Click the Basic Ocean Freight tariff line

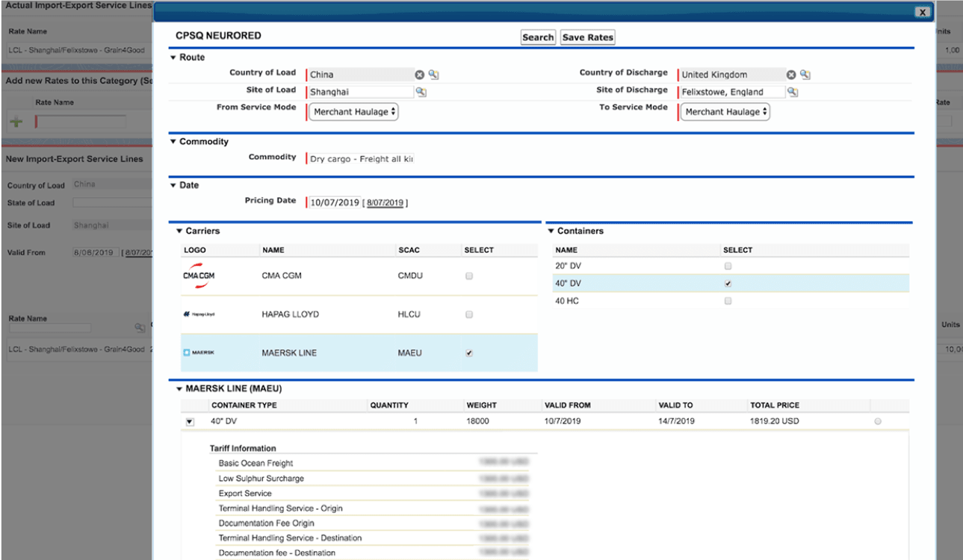click(x=374, y=464)
